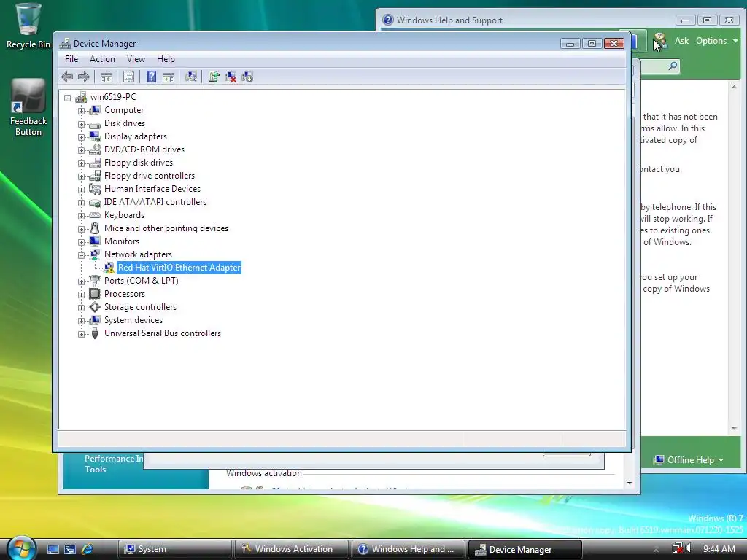Viewport: 747px width, 560px height.
Task: Select the IDE ATA/ATAPI controllers row
Action: pos(155,202)
